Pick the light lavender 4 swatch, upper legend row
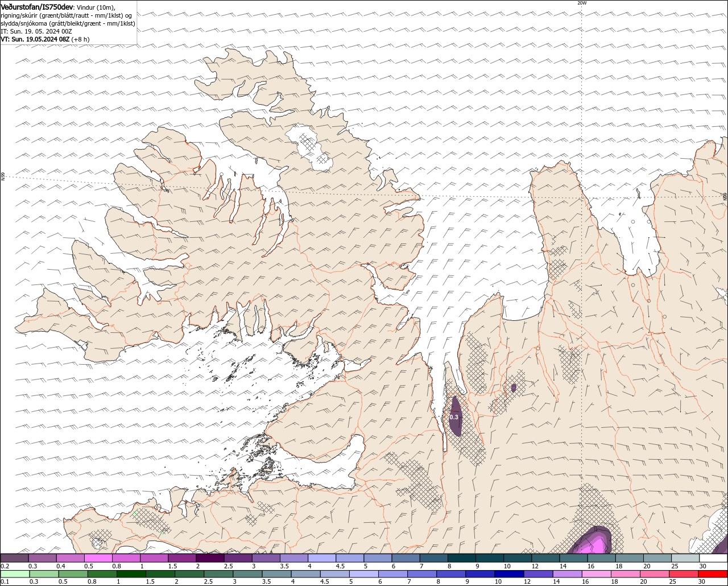 tap(322, 558)
